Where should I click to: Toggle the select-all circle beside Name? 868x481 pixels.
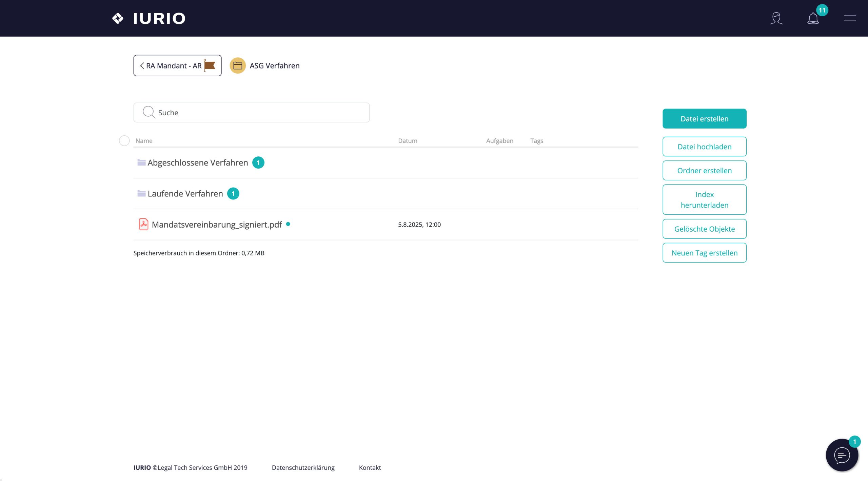[124, 141]
